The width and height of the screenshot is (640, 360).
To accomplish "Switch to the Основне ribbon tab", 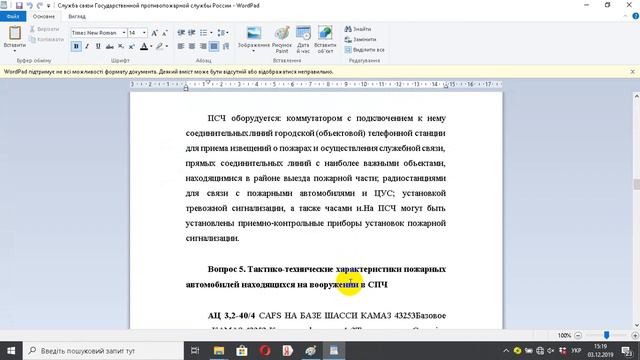I will (44, 16).
